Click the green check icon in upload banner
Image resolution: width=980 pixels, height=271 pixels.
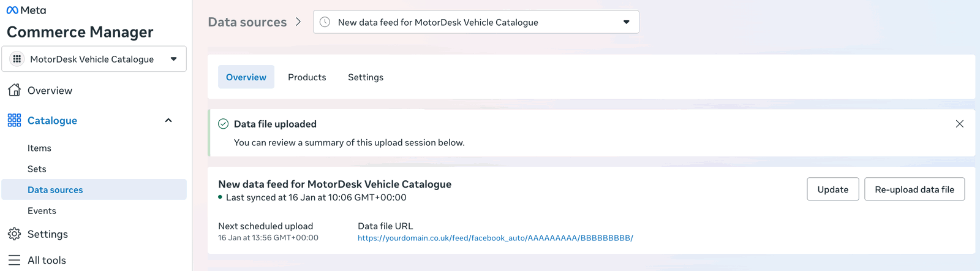coord(224,124)
